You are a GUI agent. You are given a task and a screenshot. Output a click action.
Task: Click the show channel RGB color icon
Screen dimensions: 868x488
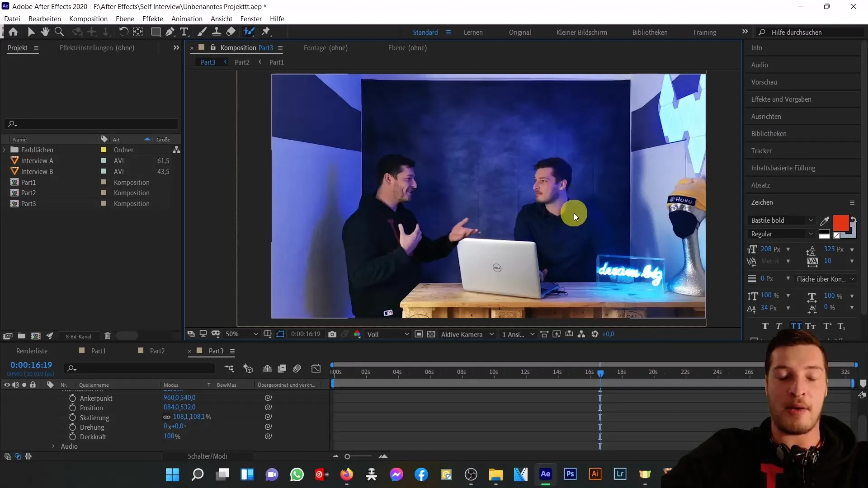[357, 334]
